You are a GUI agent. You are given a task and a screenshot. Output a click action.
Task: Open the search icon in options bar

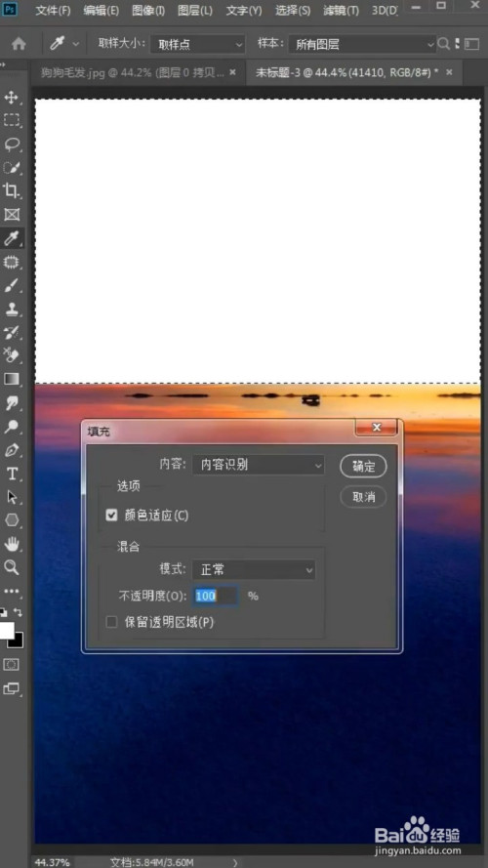coord(443,44)
